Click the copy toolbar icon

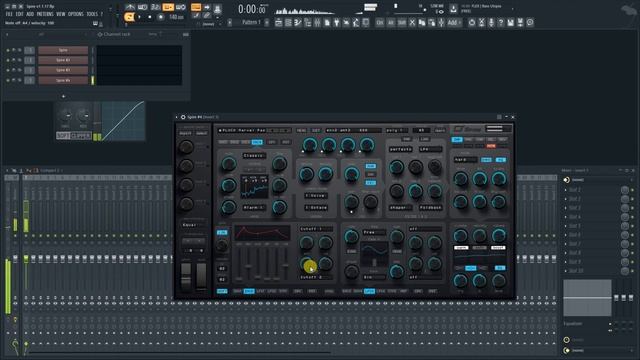click(422, 22)
